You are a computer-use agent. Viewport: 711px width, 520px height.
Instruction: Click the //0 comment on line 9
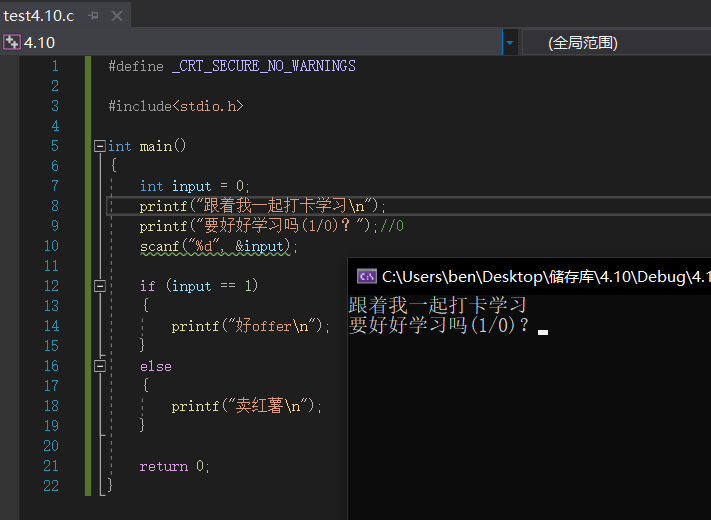pos(392,226)
